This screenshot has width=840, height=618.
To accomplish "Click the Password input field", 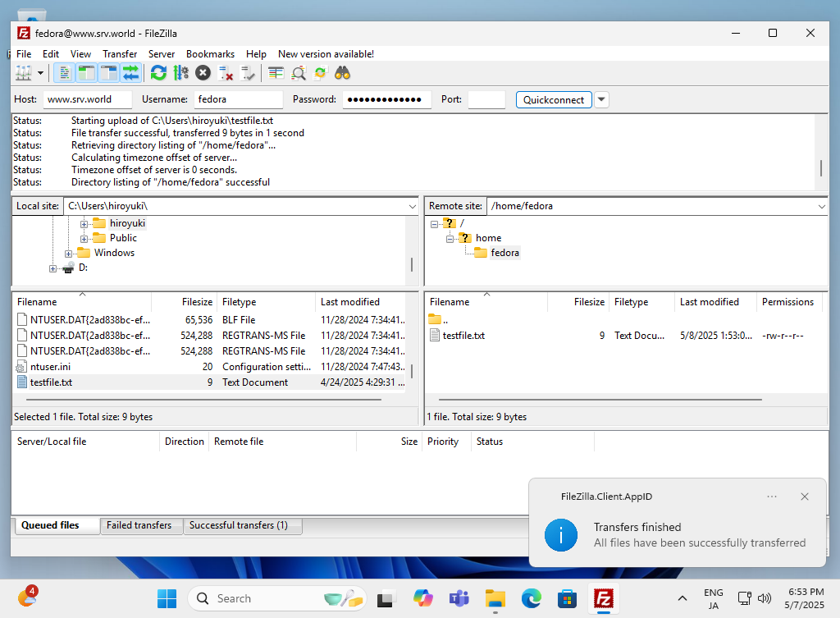I will 387,99.
